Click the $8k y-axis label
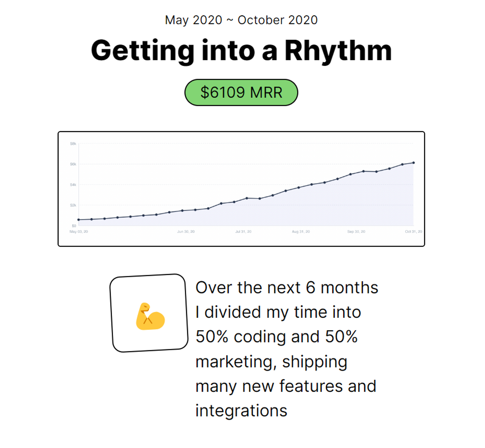This screenshot has height=448, width=485. pos(73,144)
